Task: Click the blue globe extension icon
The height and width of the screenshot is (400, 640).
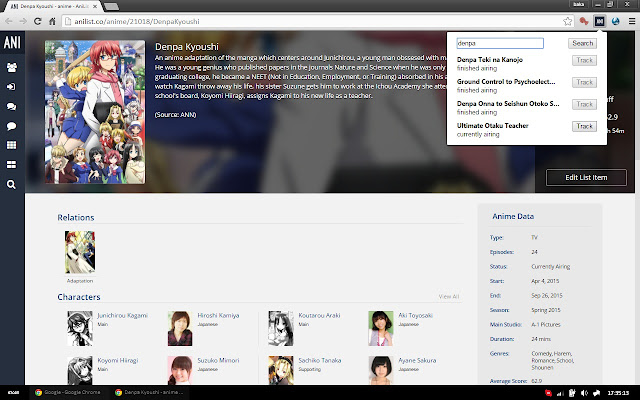Action: (616, 21)
